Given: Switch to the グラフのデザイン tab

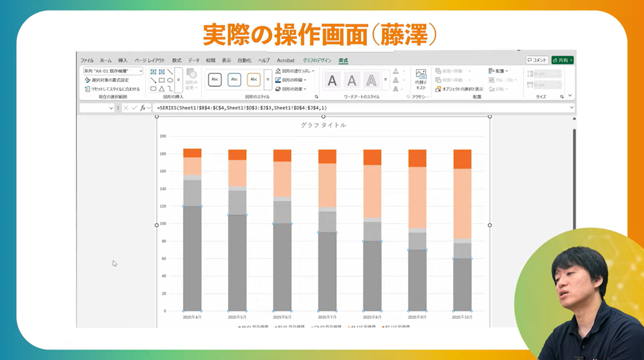Looking at the screenshot, I should click(x=317, y=60).
